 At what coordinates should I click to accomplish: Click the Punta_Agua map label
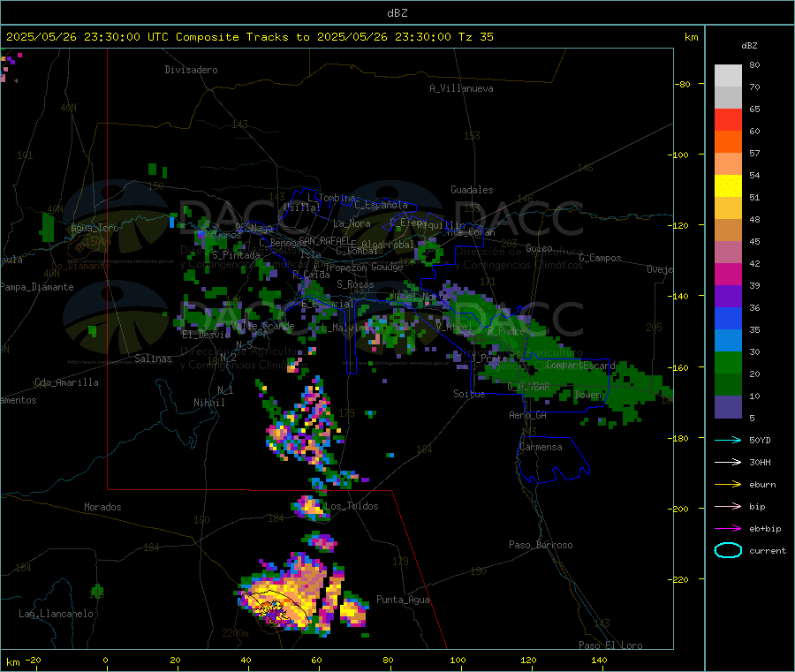403,600
